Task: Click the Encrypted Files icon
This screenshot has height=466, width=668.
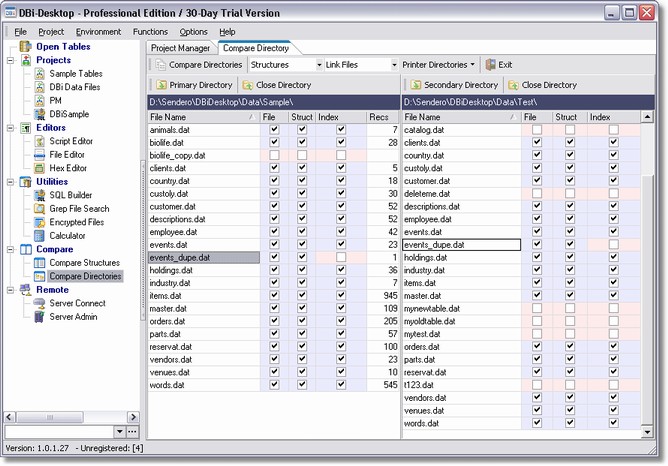Action: click(x=39, y=222)
